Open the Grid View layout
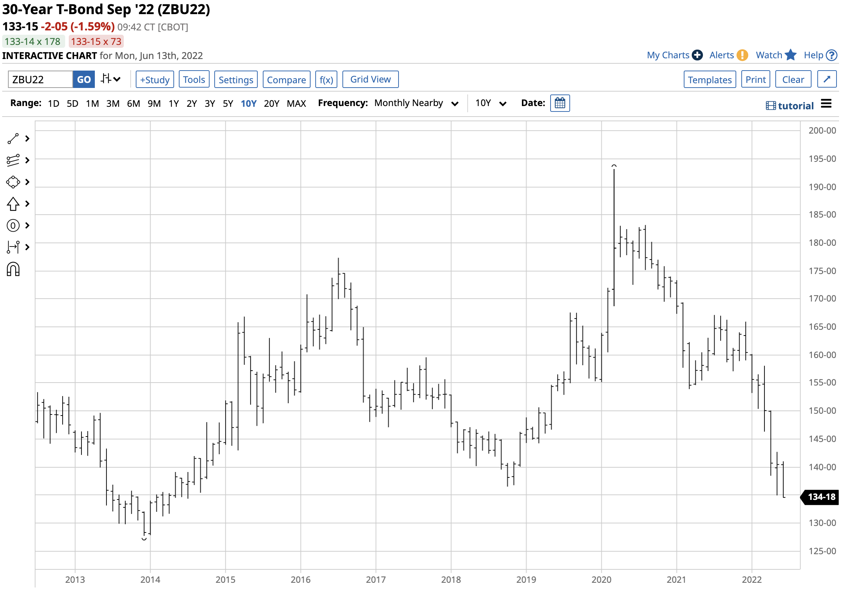The height and width of the screenshot is (611, 868). tap(370, 79)
